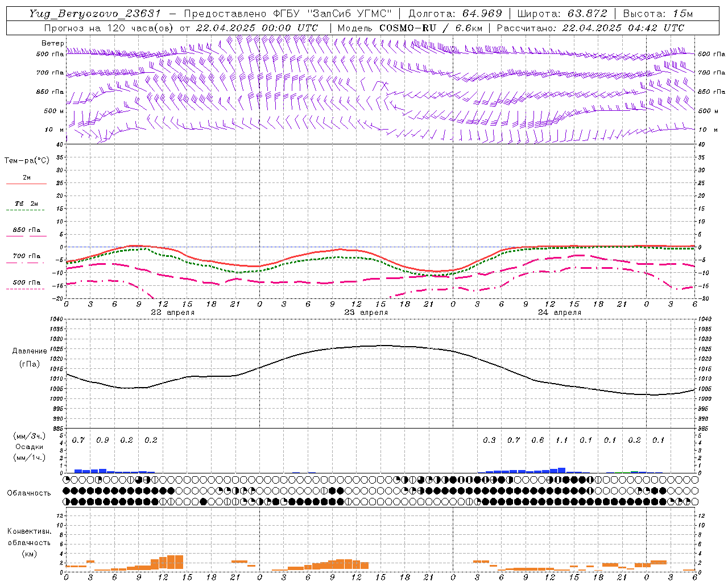Click the 0.3 precipitation value
This screenshot has height=582, width=728.
click(x=489, y=440)
